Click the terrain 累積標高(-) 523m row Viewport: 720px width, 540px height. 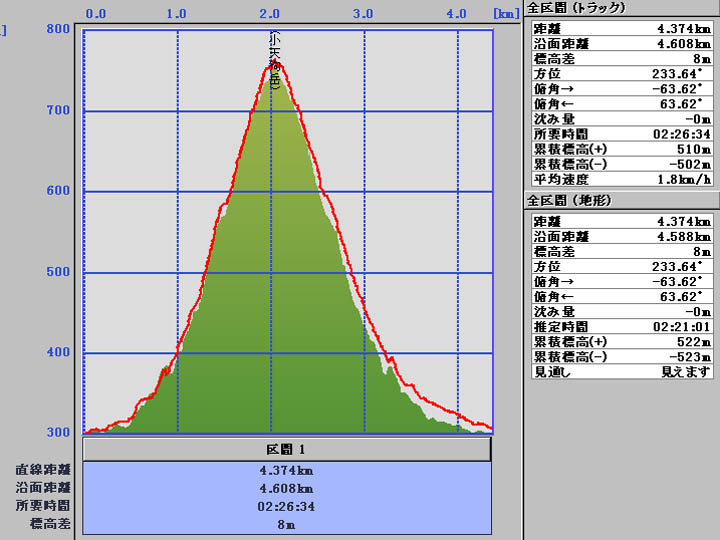619,356
